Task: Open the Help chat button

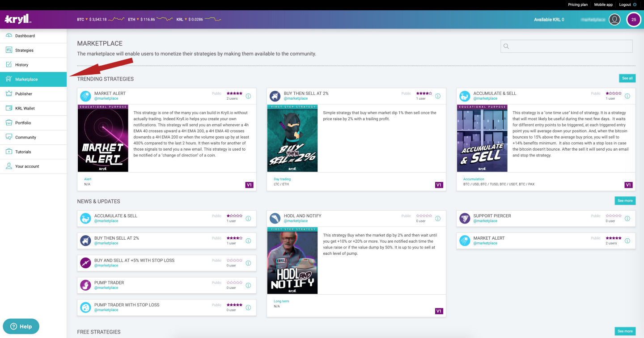Action: 21,326
